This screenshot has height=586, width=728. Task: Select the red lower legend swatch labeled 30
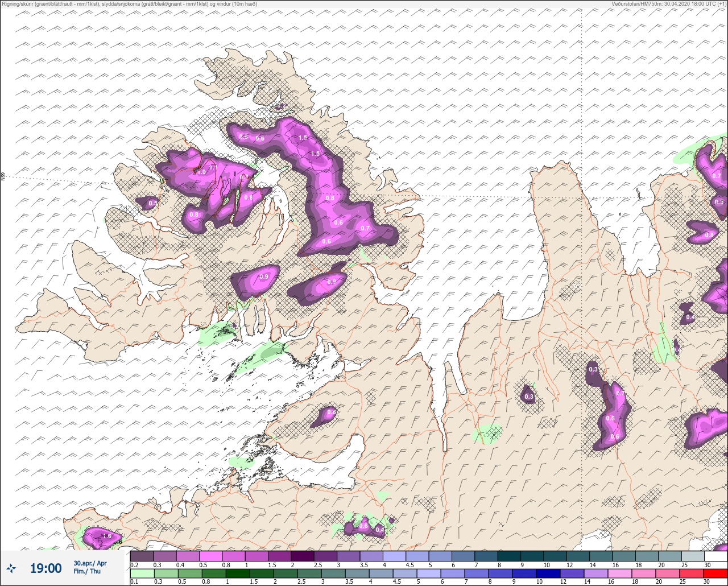715,573
